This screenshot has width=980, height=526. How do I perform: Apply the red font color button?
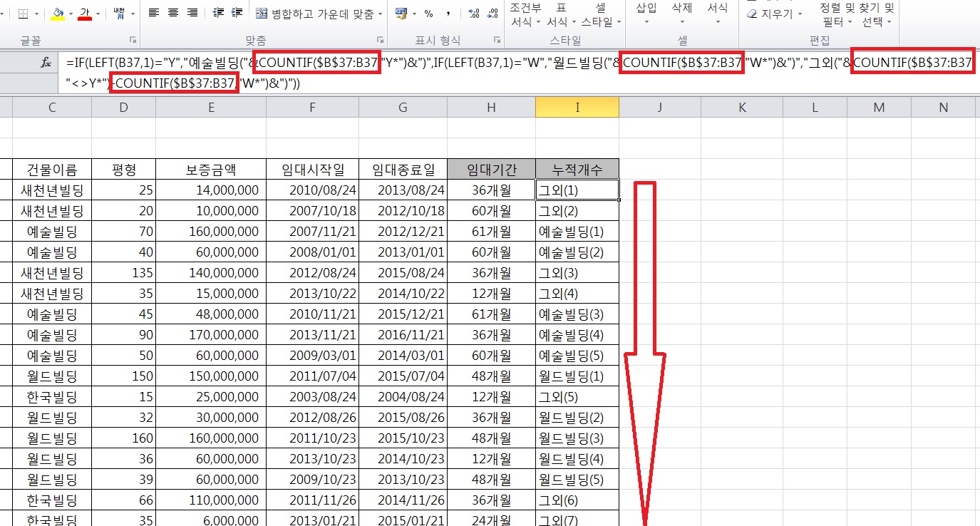[x=85, y=14]
